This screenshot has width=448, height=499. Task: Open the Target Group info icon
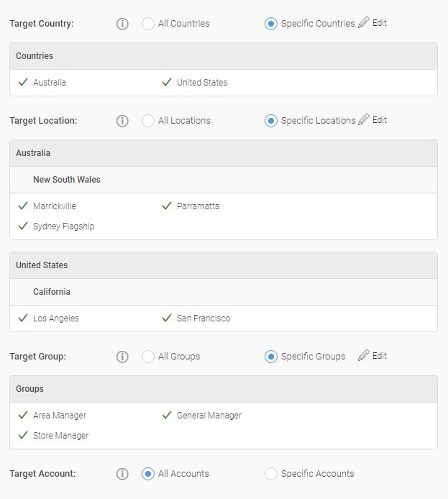point(122,357)
